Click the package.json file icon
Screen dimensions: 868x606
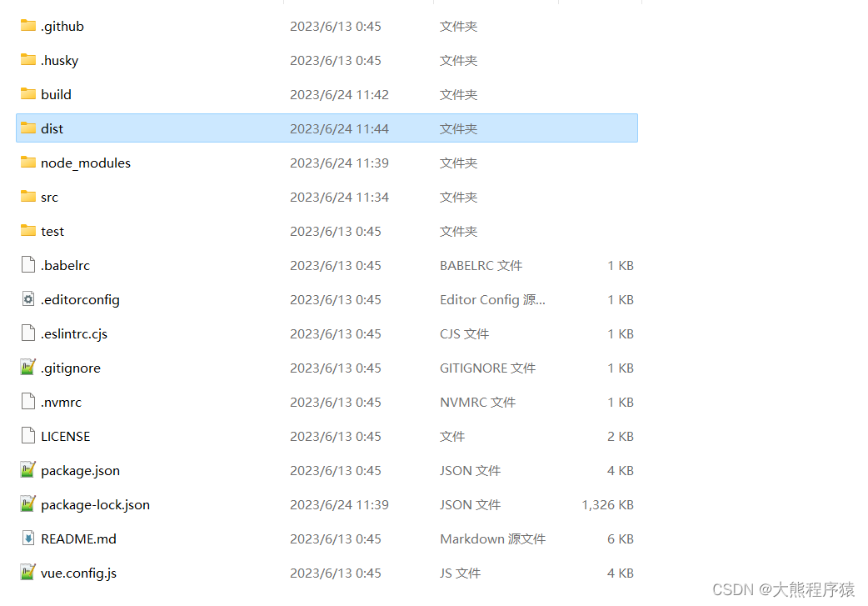point(27,470)
